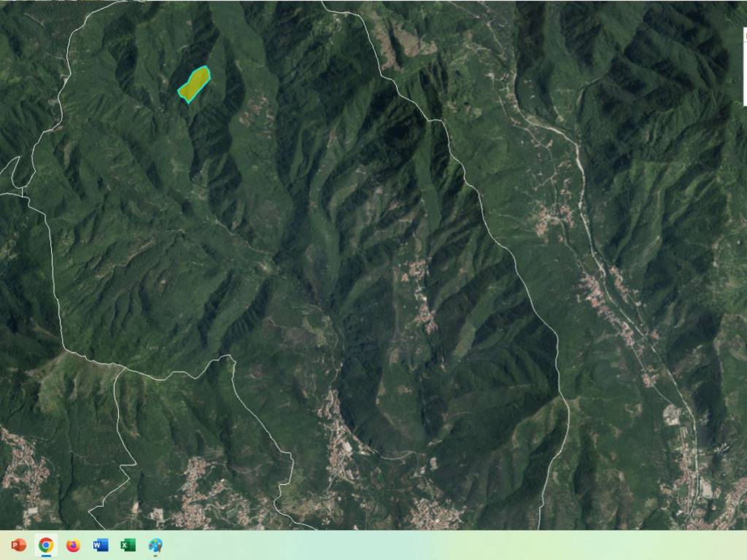Open Microsoft Excel from the taskbar
This screenshot has height=560, width=747.
tap(128, 545)
